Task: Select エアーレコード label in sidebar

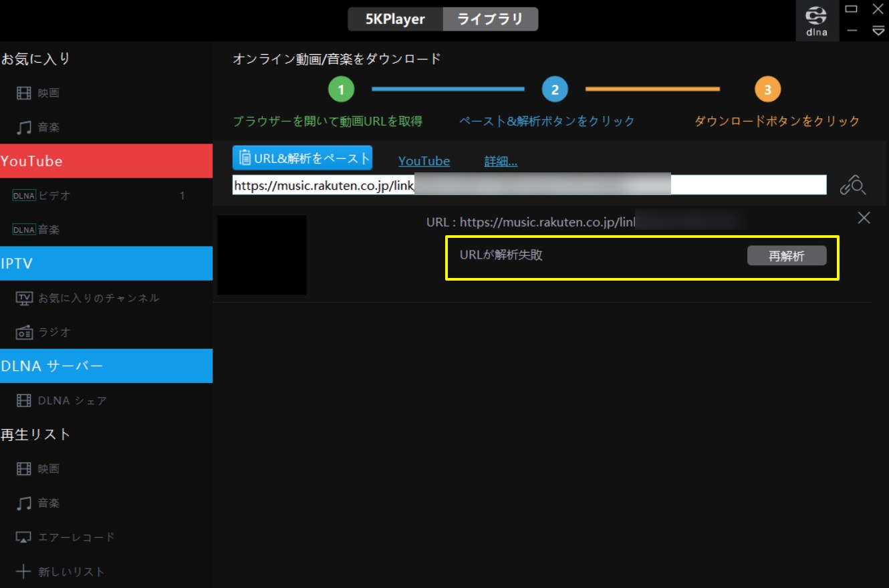Action: [77, 537]
